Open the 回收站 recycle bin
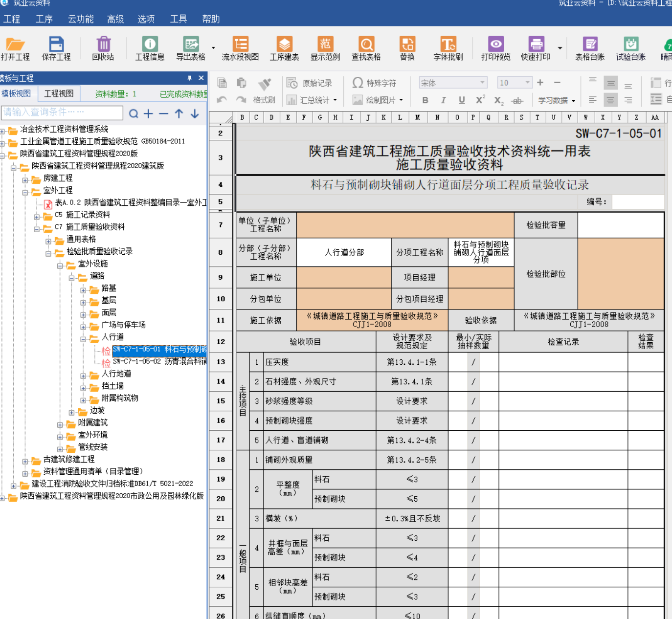672x619 pixels. click(103, 48)
